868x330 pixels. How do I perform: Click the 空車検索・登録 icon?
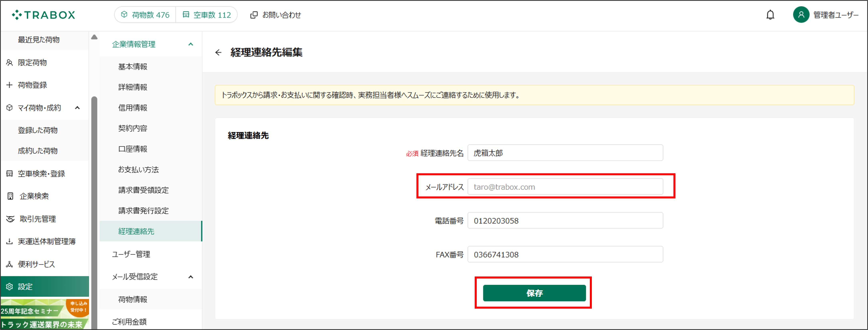(x=9, y=174)
